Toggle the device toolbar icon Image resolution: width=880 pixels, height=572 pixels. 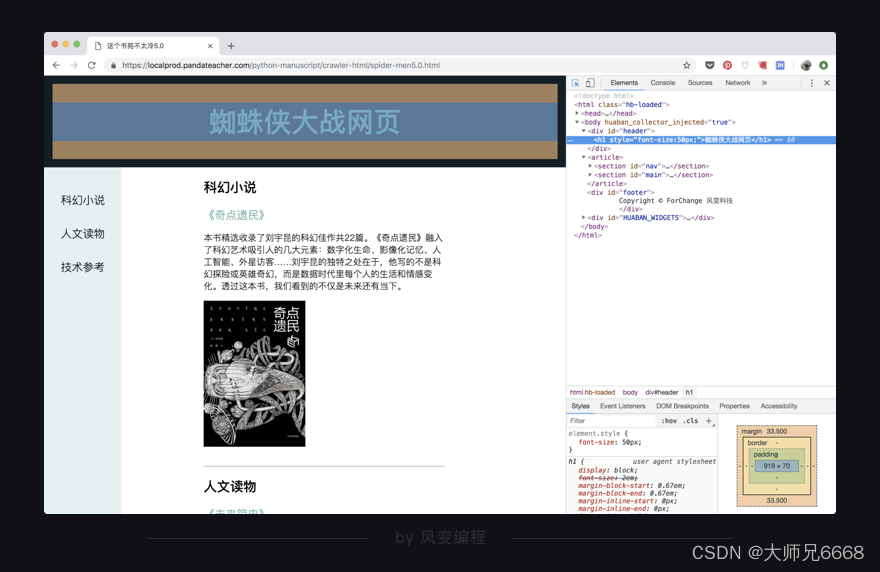(x=590, y=83)
